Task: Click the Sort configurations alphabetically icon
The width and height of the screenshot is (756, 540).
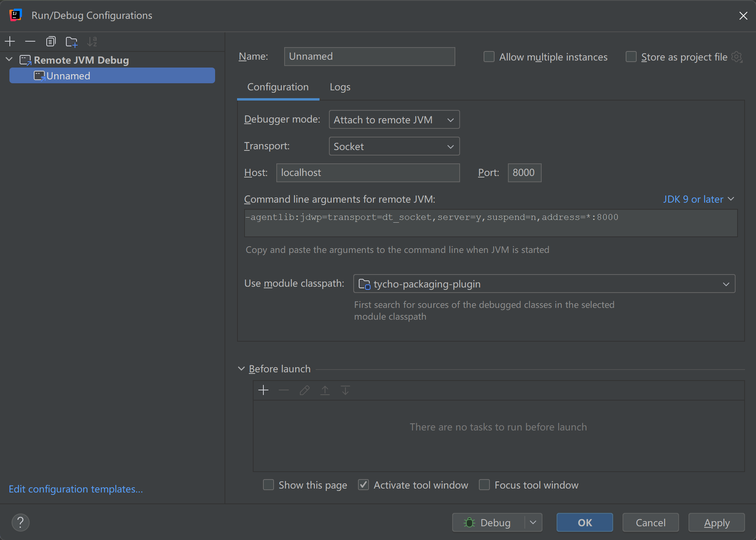Action: 92,41
